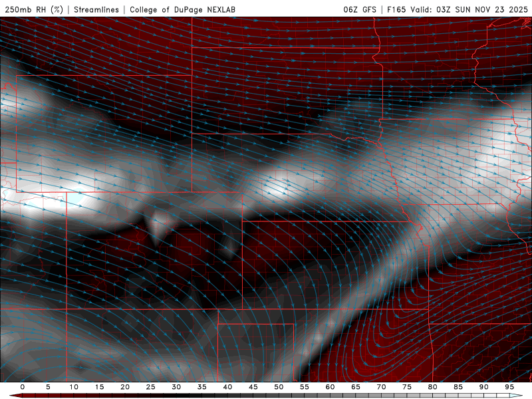Click the colorbar value 95 label
The width and height of the screenshot is (532, 399).
[509, 387]
